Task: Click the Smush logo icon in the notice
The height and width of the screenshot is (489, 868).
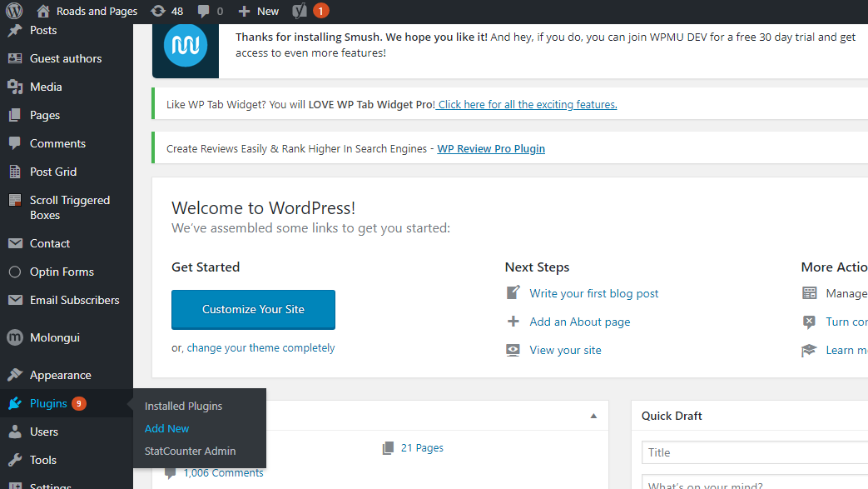Action: (186, 45)
